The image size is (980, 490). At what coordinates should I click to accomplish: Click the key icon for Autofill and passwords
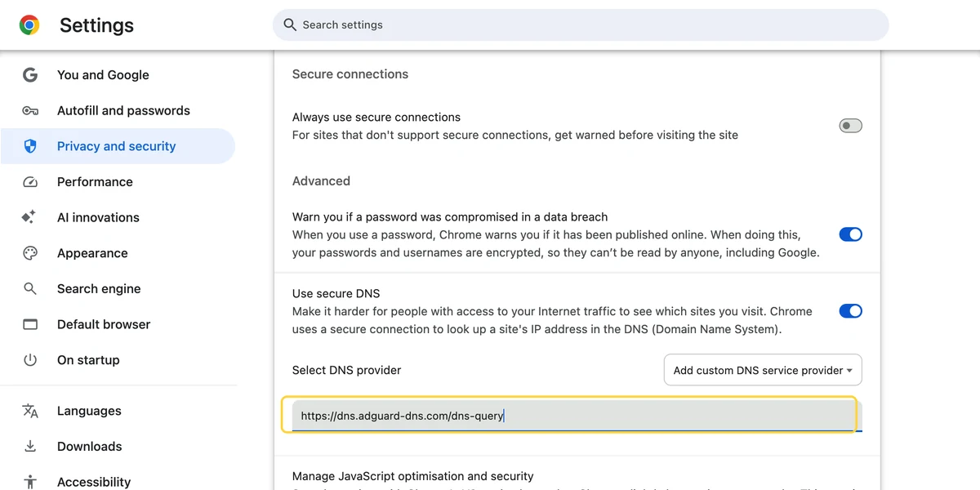[x=30, y=110]
